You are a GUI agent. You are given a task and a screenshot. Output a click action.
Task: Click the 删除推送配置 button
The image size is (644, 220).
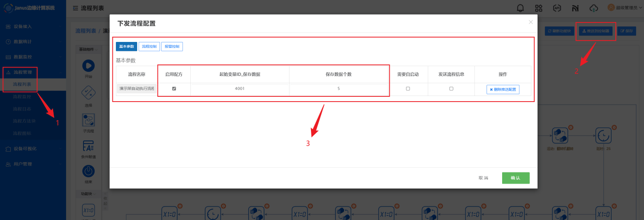tap(503, 89)
